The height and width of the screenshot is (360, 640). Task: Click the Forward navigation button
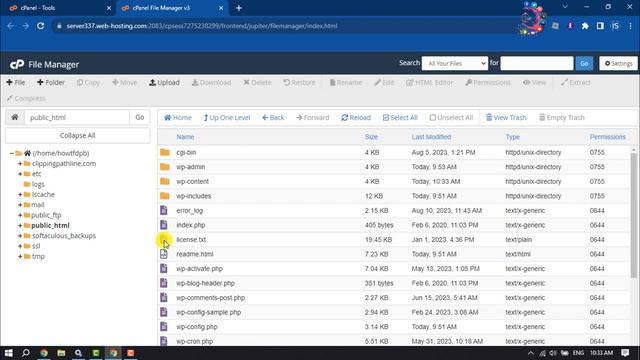312,118
